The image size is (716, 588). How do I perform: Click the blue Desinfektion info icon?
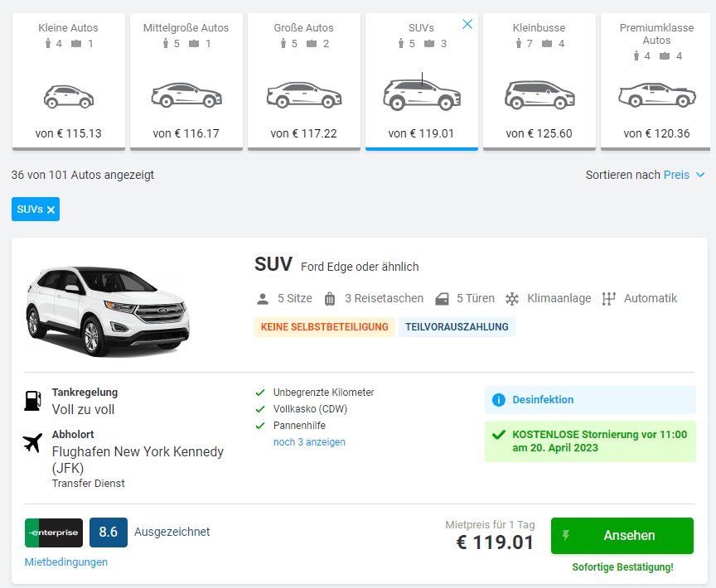499,400
